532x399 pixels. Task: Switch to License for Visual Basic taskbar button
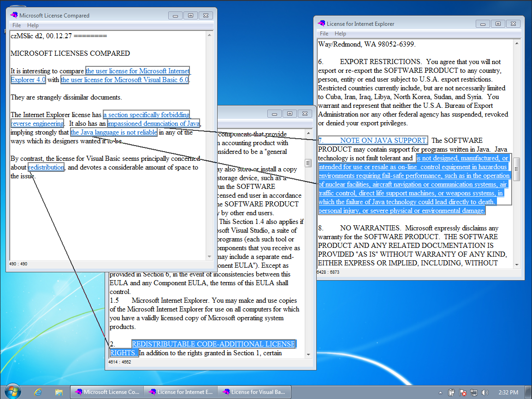pos(254,392)
